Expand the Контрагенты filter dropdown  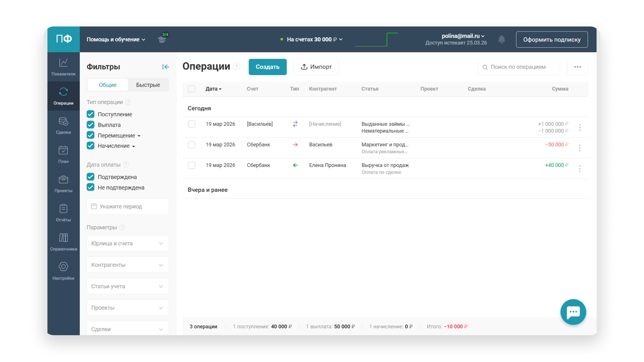pyautogui.click(x=127, y=265)
